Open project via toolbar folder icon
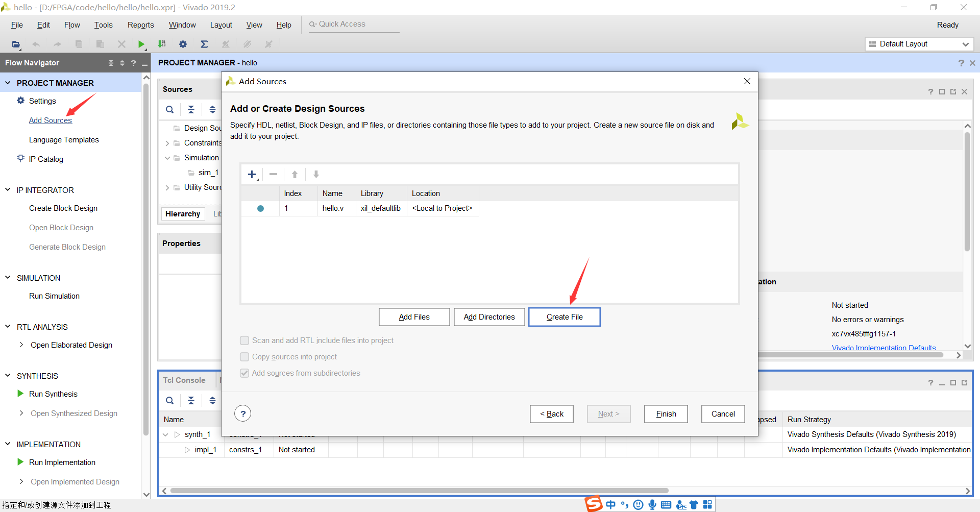 coord(16,44)
